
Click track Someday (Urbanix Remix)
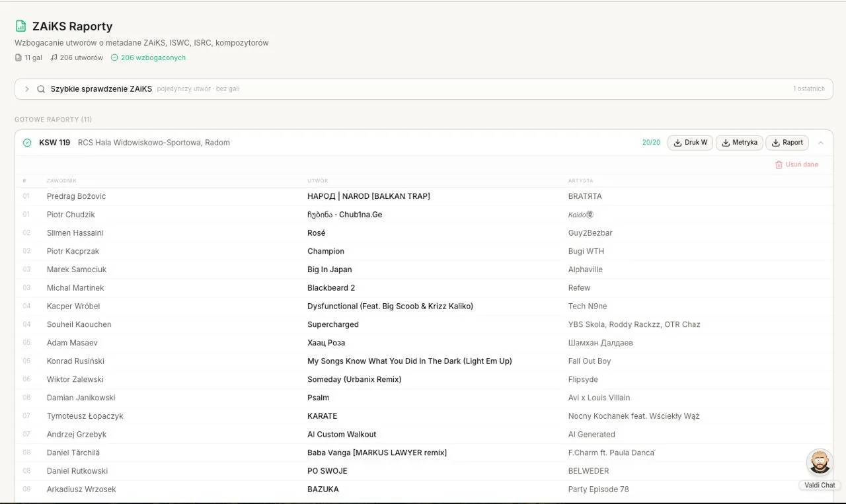coord(354,379)
